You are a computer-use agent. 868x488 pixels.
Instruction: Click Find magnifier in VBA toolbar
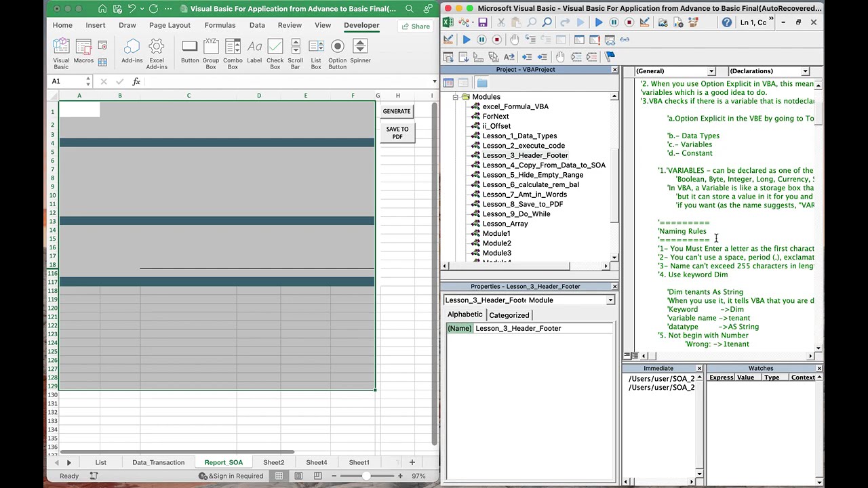tap(547, 22)
